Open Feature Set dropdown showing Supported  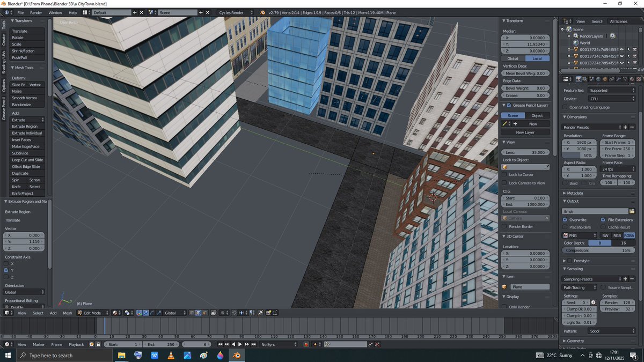611,91
